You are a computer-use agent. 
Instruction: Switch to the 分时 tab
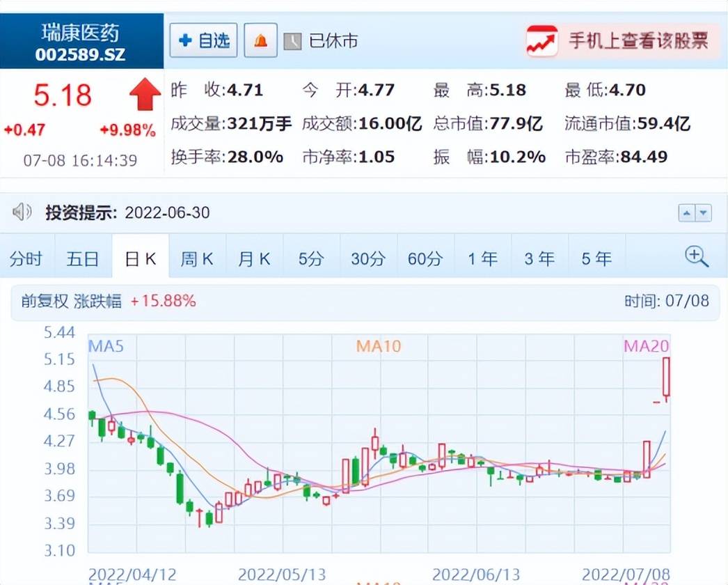coord(26,259)
